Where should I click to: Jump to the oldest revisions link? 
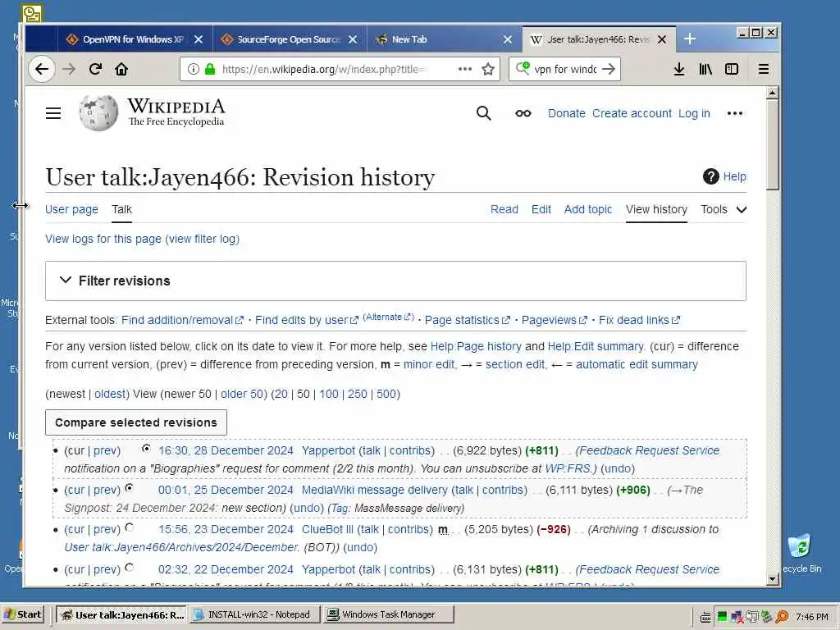pos(110,394)
